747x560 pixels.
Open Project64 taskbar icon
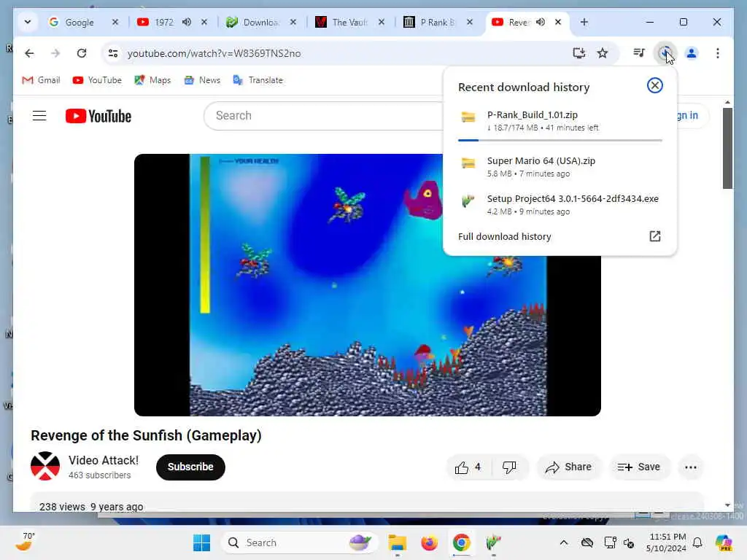click(x=493, y=542)
